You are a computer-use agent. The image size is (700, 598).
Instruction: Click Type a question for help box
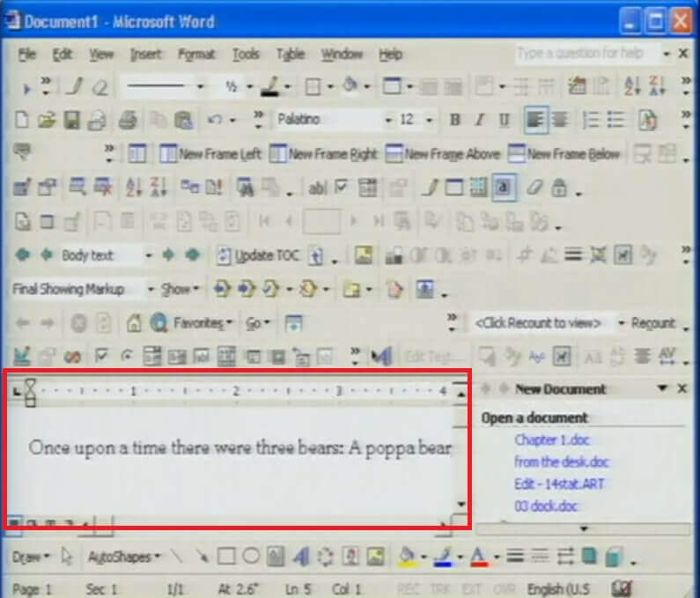click(586, 54)
